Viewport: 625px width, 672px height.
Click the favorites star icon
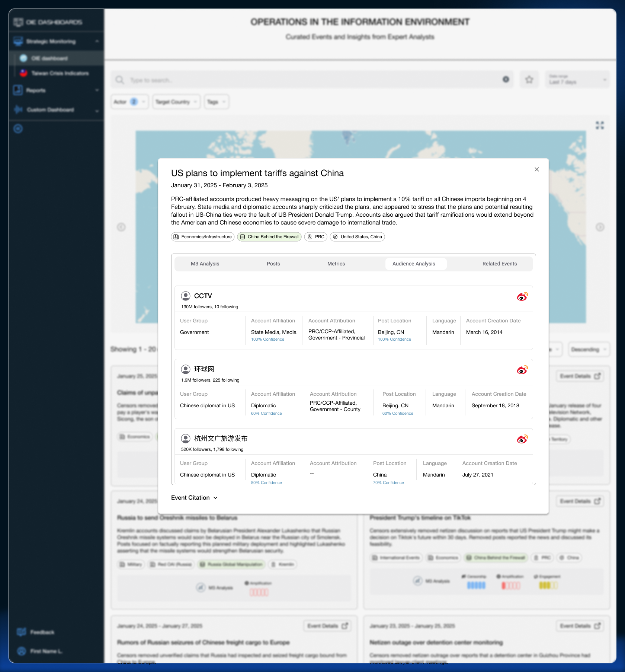coord(529,80)
